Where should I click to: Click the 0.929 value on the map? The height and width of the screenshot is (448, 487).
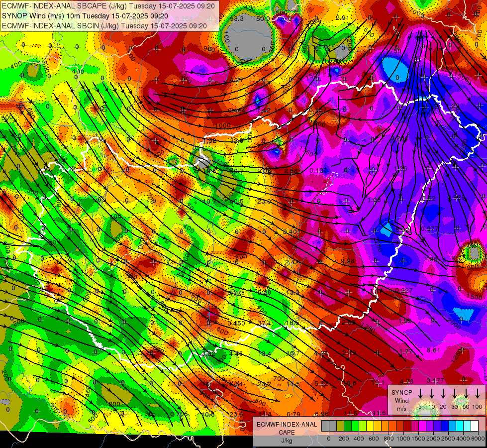click(x=457, y=198)
